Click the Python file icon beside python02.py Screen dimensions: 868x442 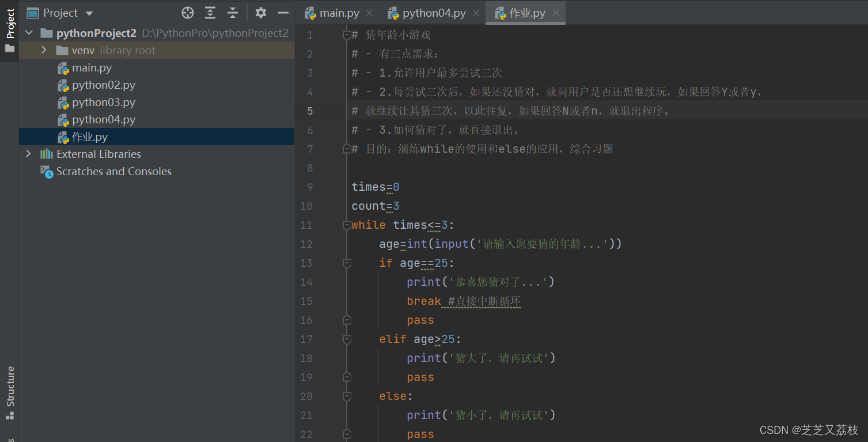click(x=63, y=85)
